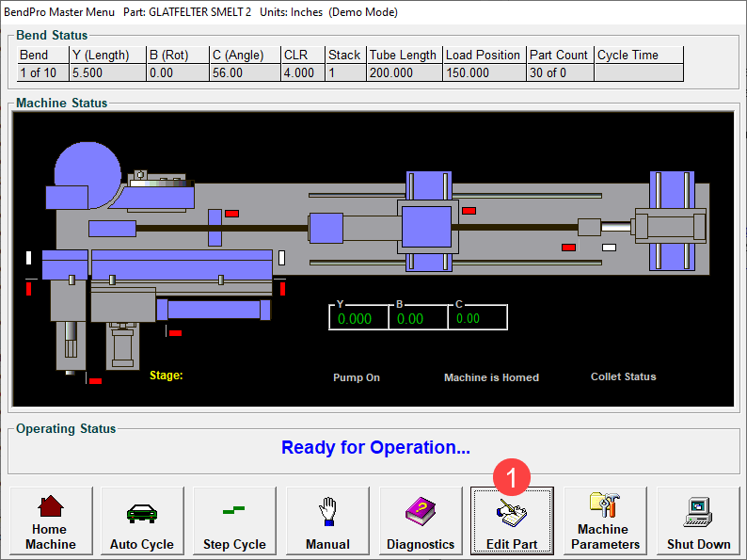Click the round bend die in the diagram
This screenshot has height=560, width=747.
coord(89,166)
